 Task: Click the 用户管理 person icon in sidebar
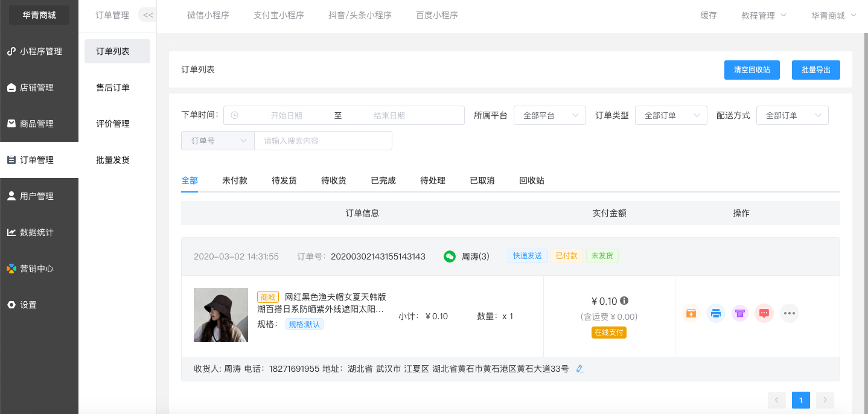pos(11,196)
